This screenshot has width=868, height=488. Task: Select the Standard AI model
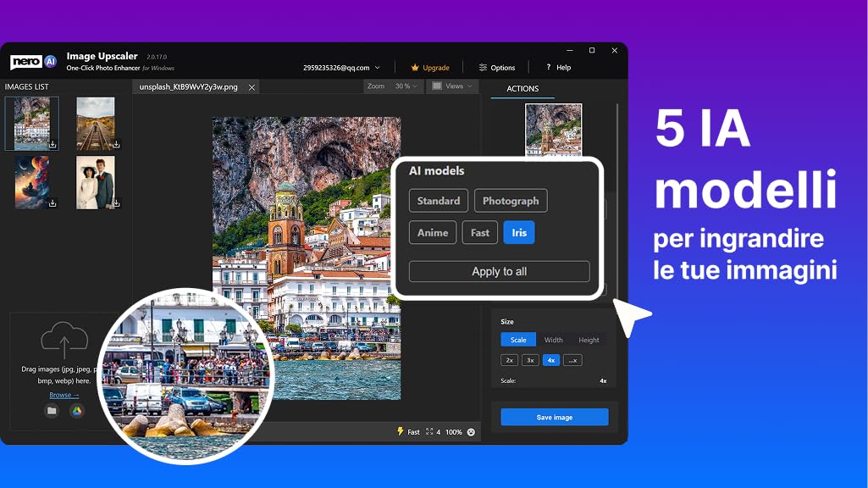point(439,201)
